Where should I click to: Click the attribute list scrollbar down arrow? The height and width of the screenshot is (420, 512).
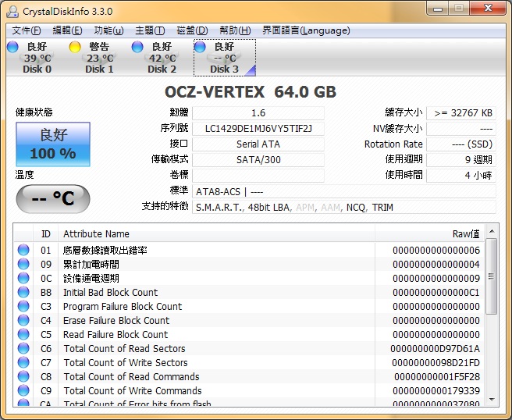click(492, 400)
